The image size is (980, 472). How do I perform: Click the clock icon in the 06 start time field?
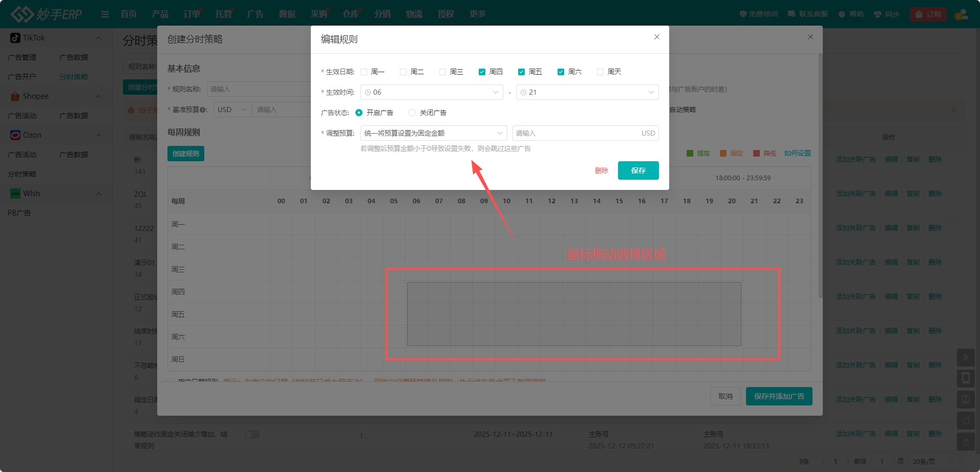point(368,92)
